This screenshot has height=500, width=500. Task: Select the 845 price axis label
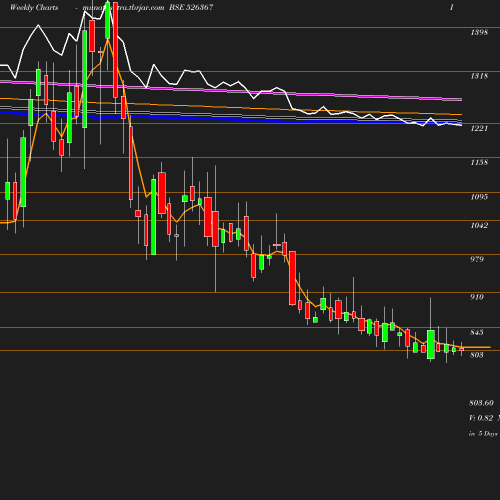[x=477, y=332]
